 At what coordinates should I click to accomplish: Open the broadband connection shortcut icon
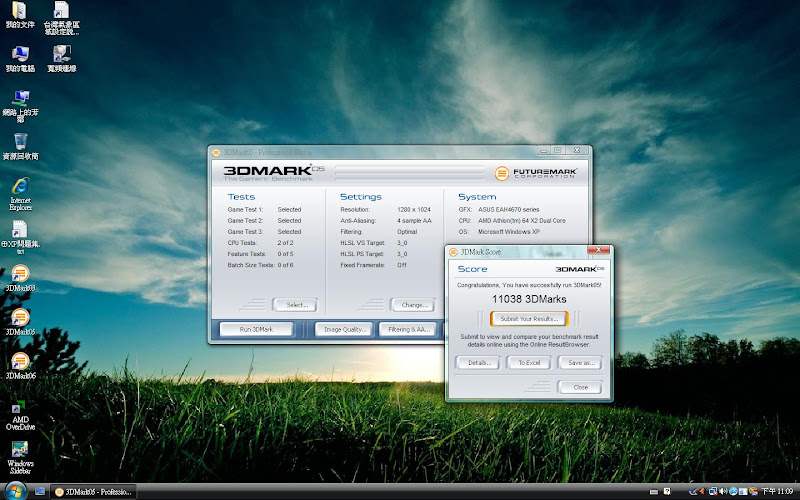pyautogui.click(x=62, y=59)
